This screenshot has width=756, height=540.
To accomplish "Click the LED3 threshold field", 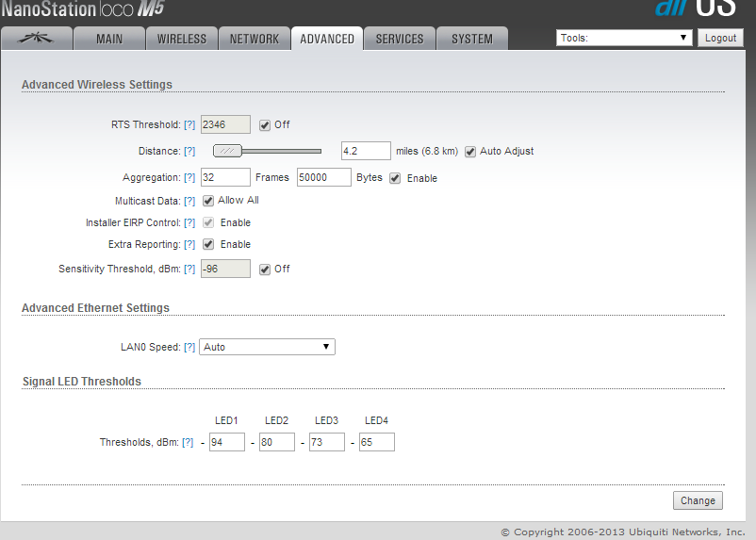I will point(327,442).
